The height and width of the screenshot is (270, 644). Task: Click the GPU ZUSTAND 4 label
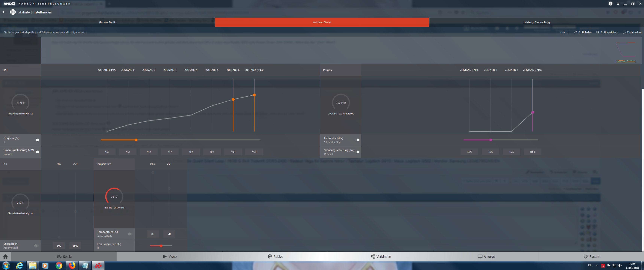(x=191, y=70)
